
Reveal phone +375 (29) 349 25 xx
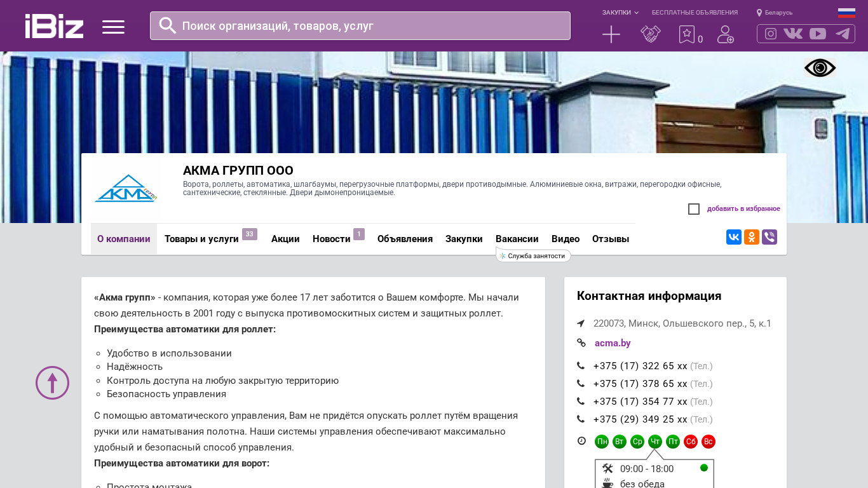point(641,419)
